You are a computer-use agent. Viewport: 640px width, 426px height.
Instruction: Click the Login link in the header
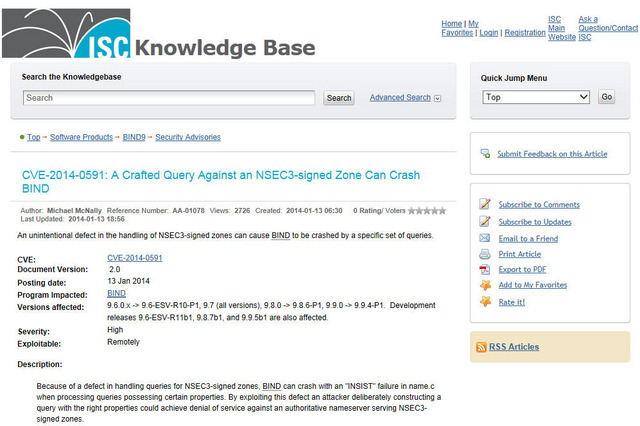tap(488, 33)
